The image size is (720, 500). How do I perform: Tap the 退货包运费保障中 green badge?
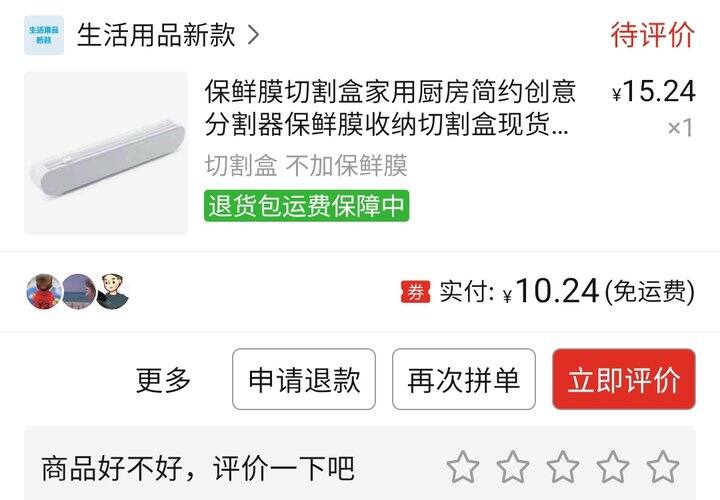click(x=306, y=206)
